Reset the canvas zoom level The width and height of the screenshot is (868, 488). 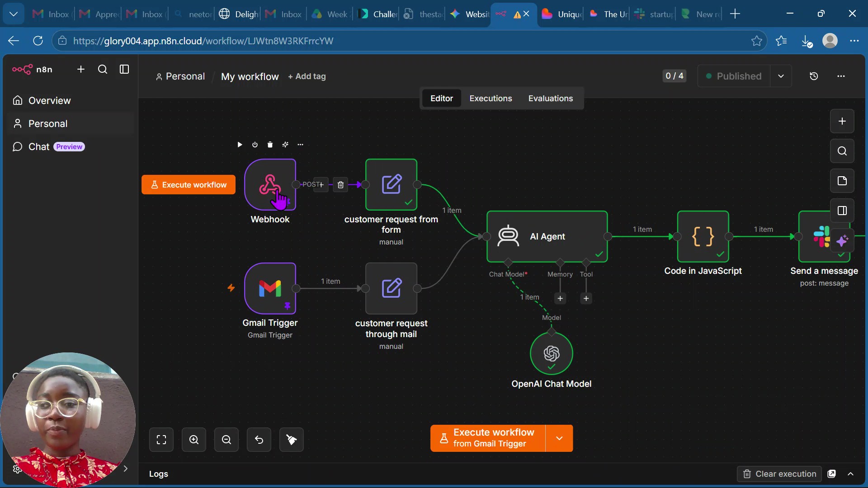259,440
